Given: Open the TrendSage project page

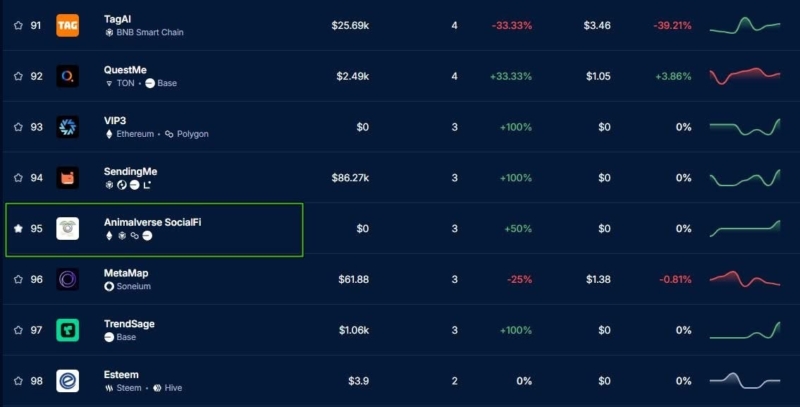Looking at the screenshot, I should coord(129,324).
